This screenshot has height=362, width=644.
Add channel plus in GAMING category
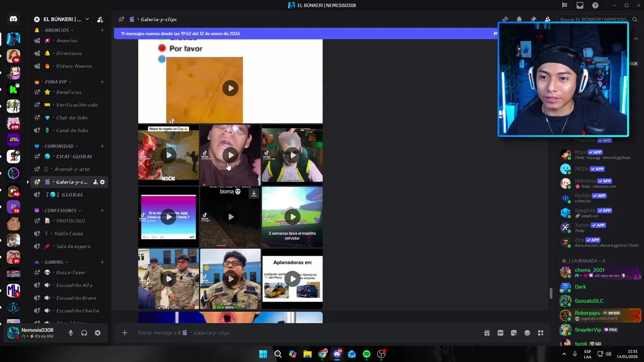click(102, 262)
